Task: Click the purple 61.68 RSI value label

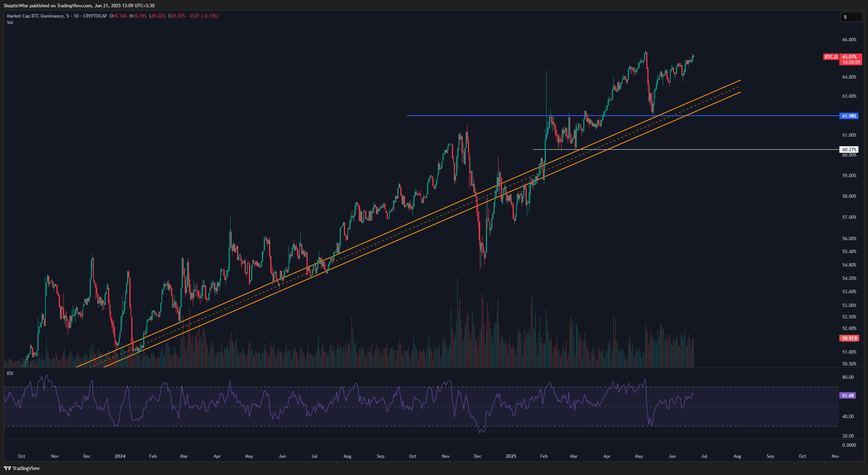Action: click(x=847, y=396)
